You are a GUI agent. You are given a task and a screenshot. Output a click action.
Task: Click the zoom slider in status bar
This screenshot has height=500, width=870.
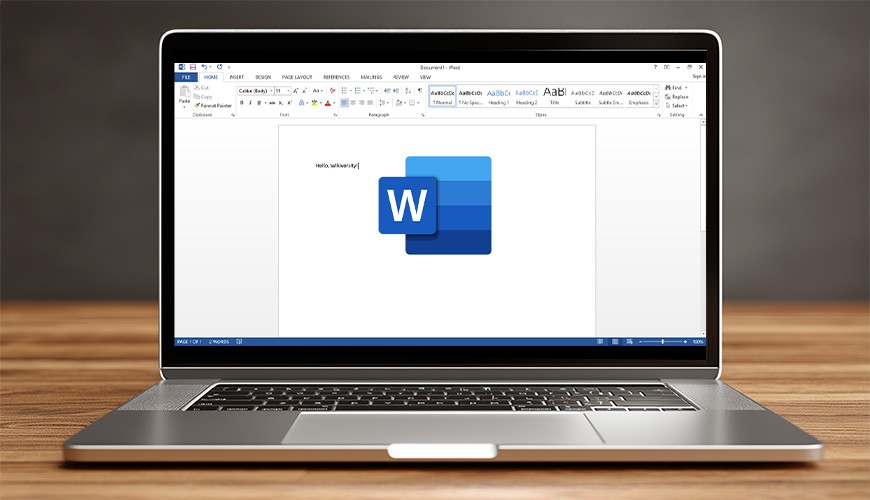662,342
